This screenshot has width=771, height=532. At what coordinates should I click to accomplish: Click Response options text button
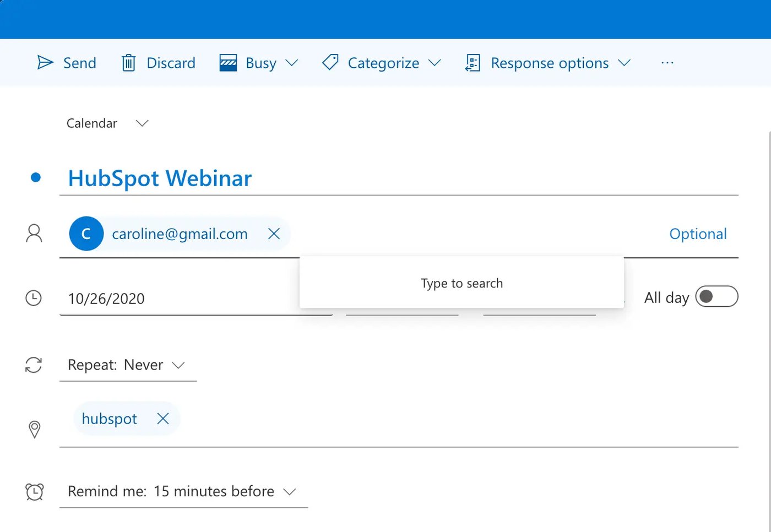tap(549, 62)
